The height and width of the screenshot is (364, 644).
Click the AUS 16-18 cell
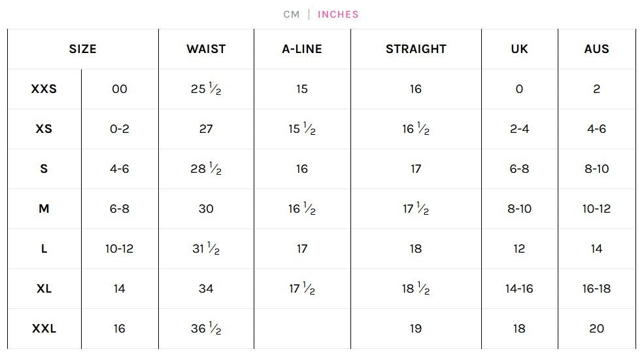pyautogui.click(x=596, y=288)
